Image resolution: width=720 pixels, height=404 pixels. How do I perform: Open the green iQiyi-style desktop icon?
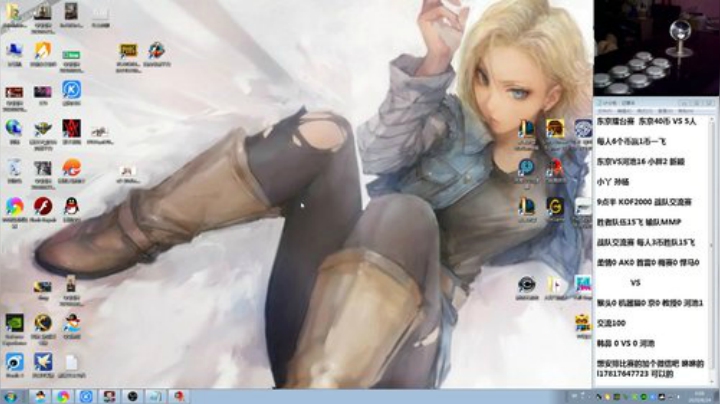point(71,55)
